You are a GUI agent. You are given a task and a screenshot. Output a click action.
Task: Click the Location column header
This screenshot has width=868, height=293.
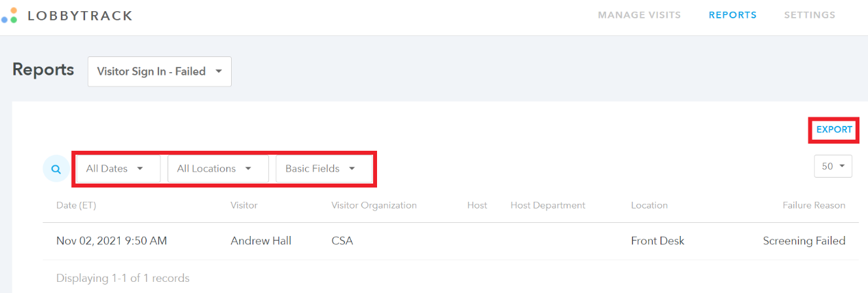pyautogui.click(x=649, y=205)
